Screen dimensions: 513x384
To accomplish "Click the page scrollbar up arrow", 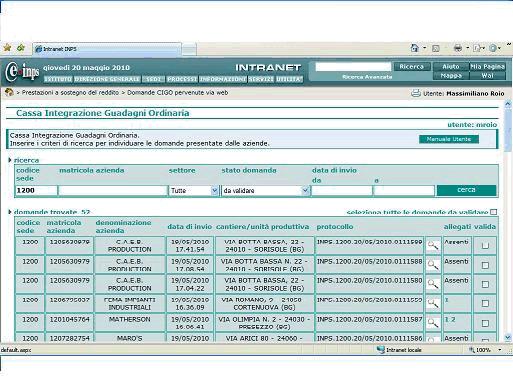I will click(508, 104).
